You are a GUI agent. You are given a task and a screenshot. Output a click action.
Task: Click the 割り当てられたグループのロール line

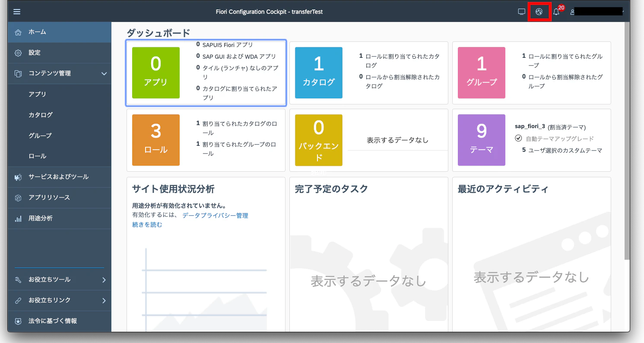click(x=237, y=148)
